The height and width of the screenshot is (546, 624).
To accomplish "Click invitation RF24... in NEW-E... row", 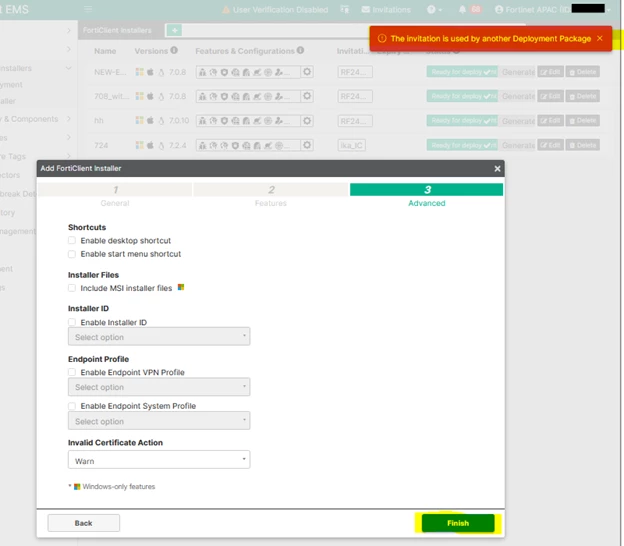I will pyautogui.click(x=355, y=72).
